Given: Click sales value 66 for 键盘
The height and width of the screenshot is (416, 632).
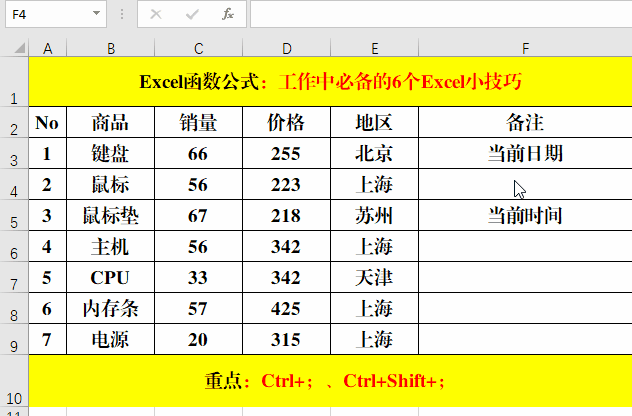Looking at the screenshot, I should (198, 153).
